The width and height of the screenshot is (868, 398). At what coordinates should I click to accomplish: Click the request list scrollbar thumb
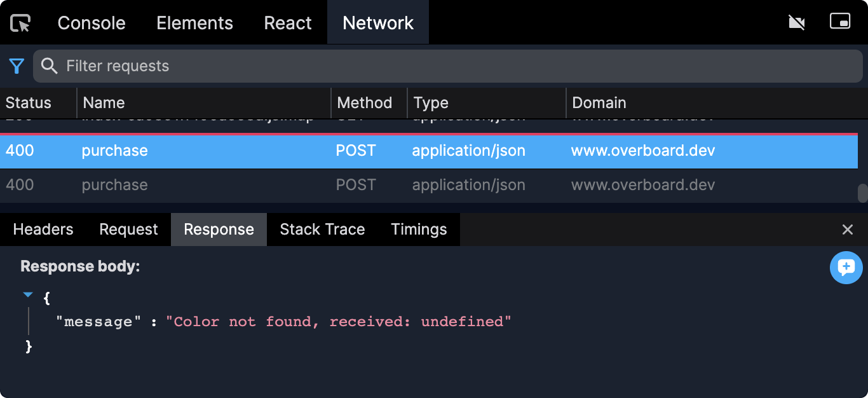[862, 193]
